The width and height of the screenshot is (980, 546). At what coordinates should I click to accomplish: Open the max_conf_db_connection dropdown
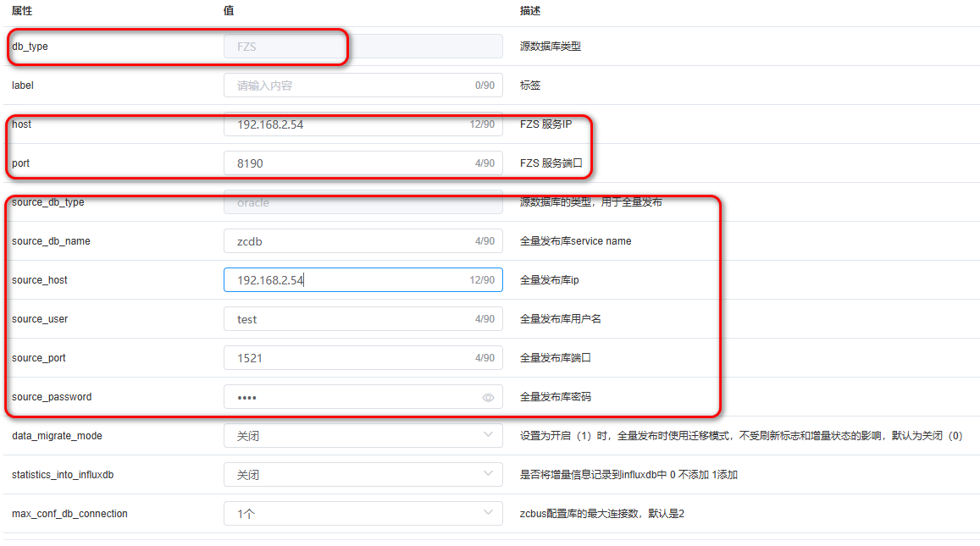(363, 514)
